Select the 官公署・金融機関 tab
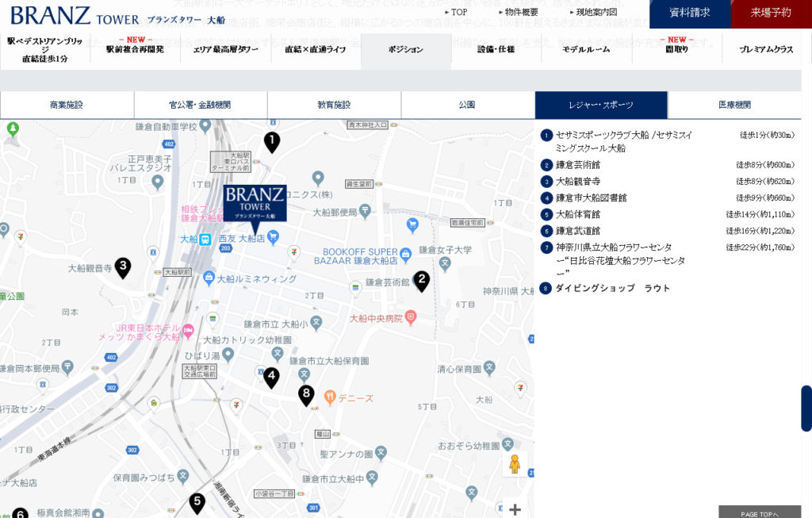The width and height of the screenshot is (812, 518). tap(201, 106)
